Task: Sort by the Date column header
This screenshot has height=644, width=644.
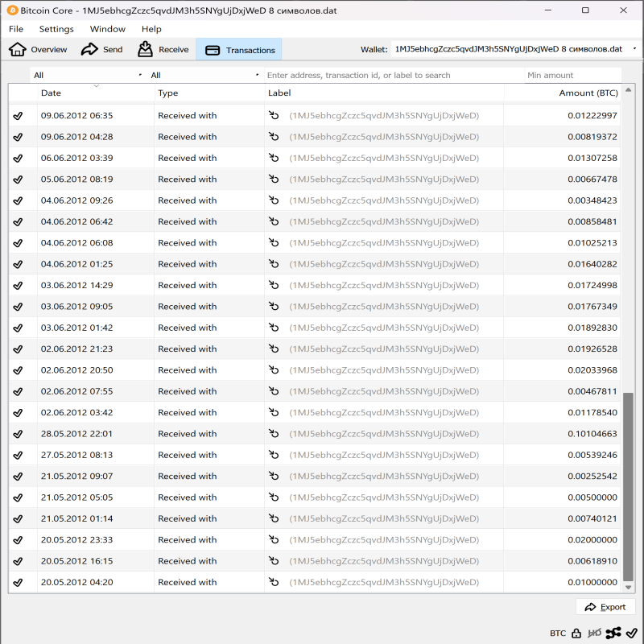Action: [x=96, y=93]
